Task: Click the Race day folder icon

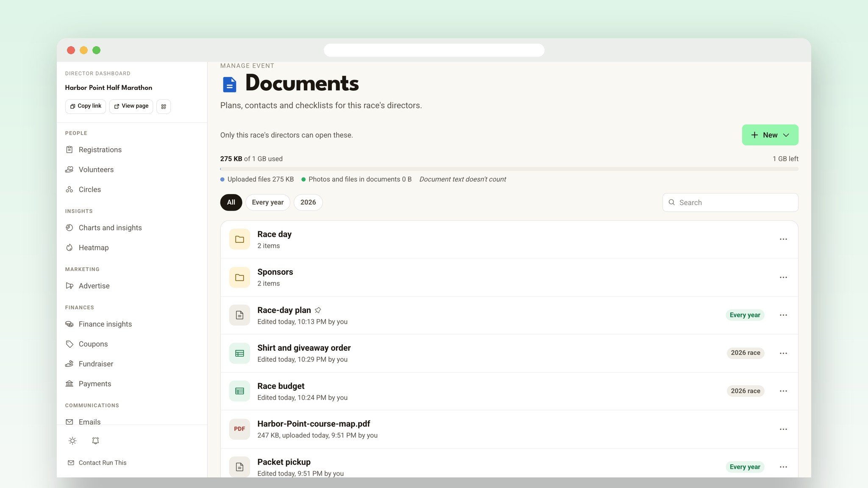Action: coord(239,239)
